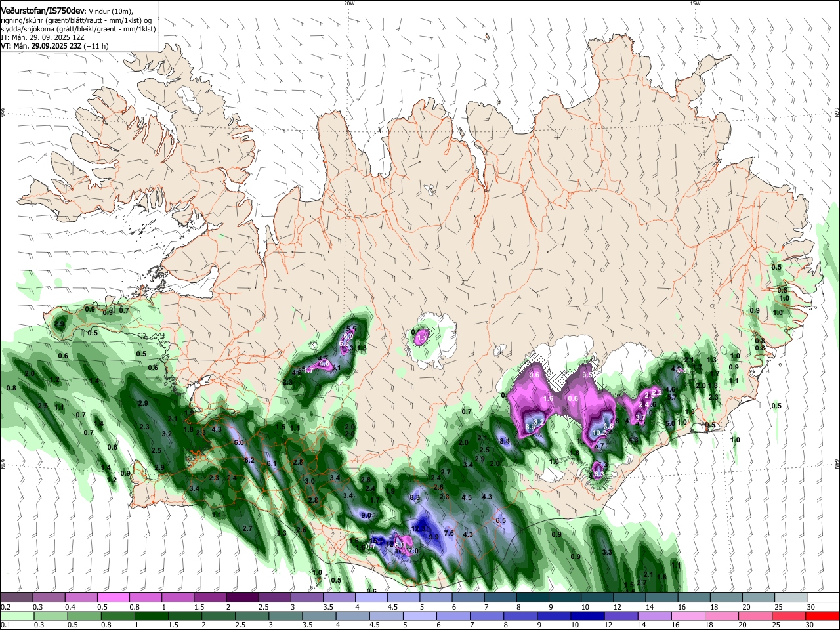This screenshot has height=630, width=840.
Task: Click the white swatch ending the sleet/snow scale
Action: tap(823, 597)
